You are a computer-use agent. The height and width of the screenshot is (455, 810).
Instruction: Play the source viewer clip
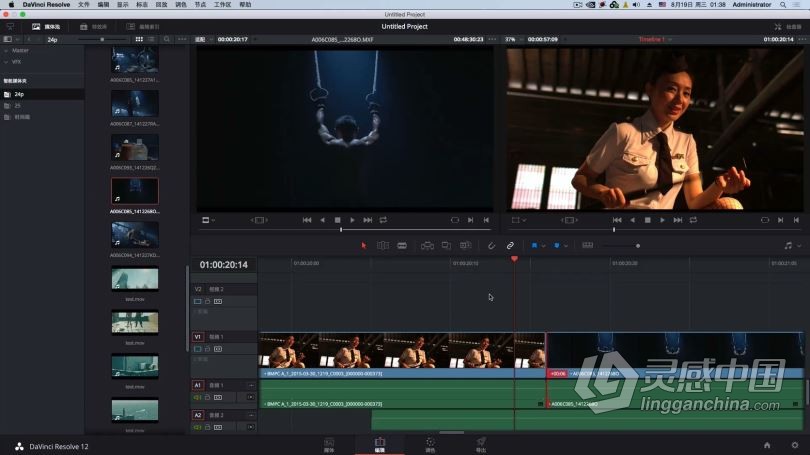point(352,220)
